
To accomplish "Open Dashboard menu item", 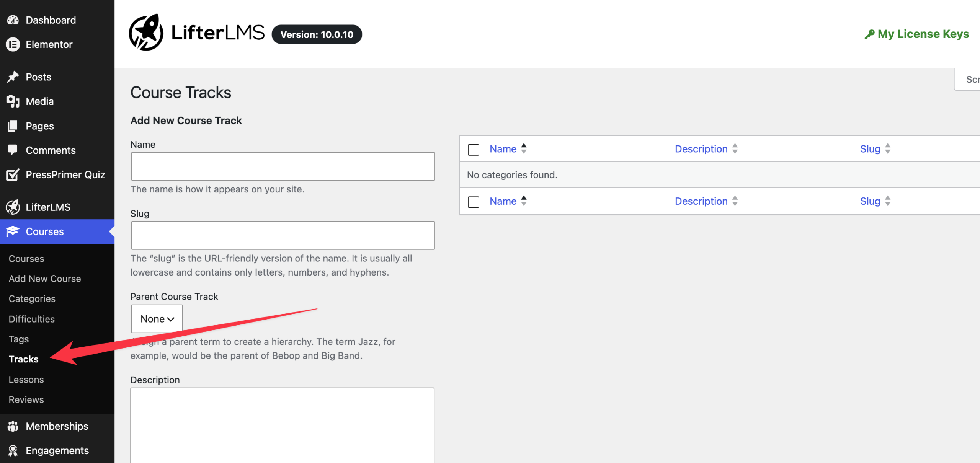I will [57, 20].
